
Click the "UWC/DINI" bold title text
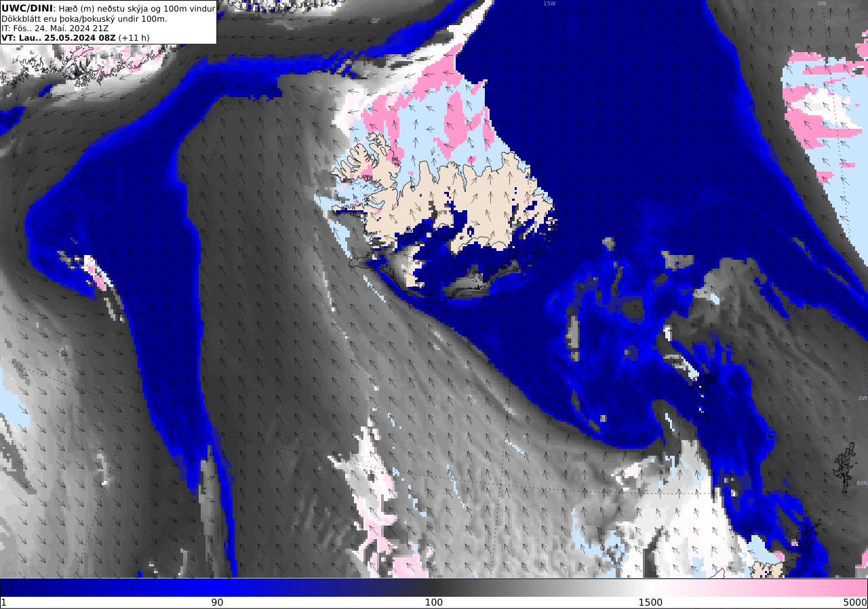click(x=26, y=8)
